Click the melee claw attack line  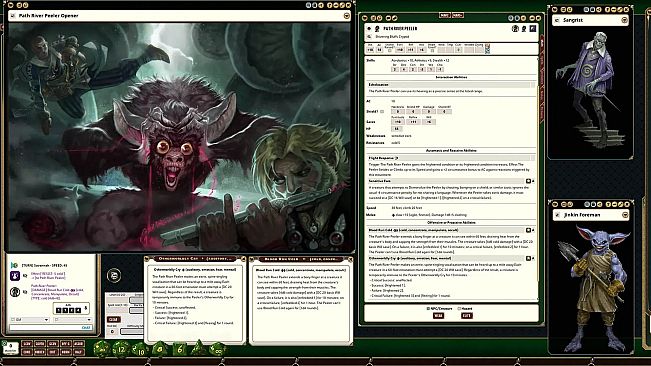430,215
